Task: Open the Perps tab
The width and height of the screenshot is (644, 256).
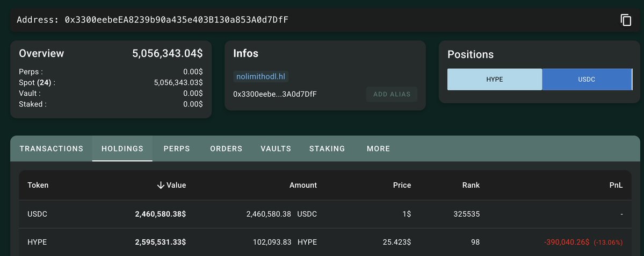Action: point(177,148)
